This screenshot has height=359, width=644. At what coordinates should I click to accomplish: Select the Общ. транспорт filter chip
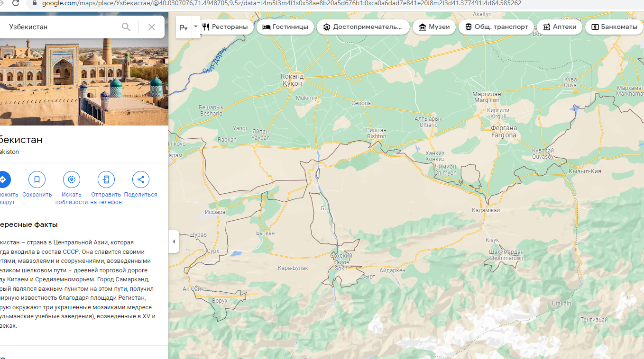[497, 27]
